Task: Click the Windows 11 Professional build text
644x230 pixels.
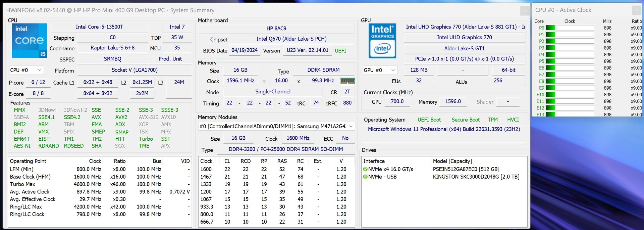Action: coord(444,129)
